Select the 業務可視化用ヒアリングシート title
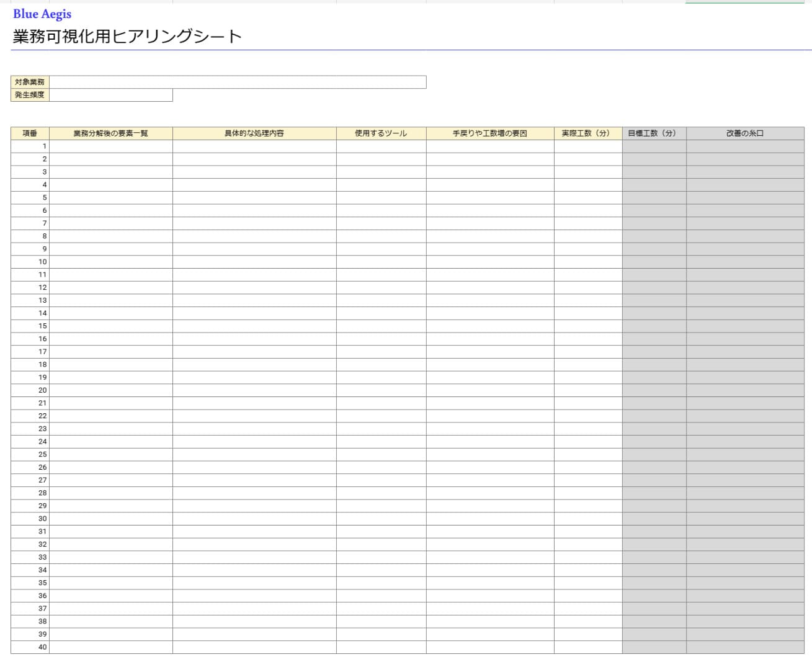This screenshot has height=662, width=812. click(127, 37)
